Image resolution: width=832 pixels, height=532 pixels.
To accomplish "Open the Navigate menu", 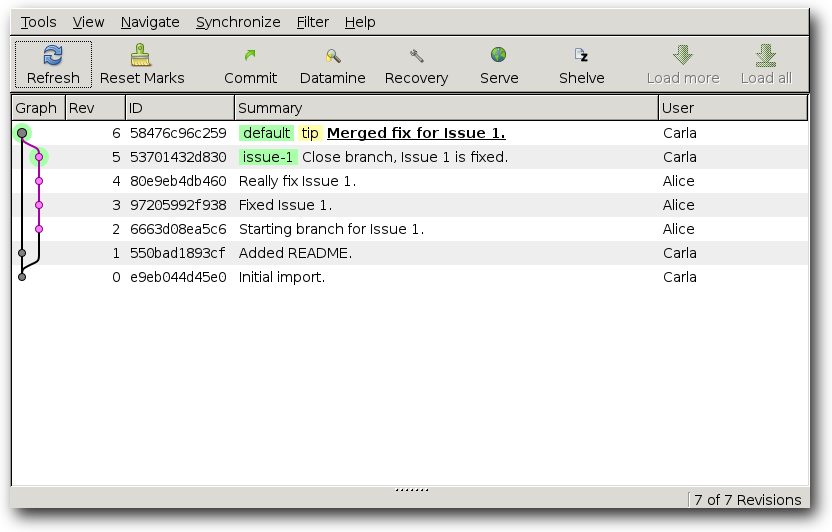I will 150,22.
